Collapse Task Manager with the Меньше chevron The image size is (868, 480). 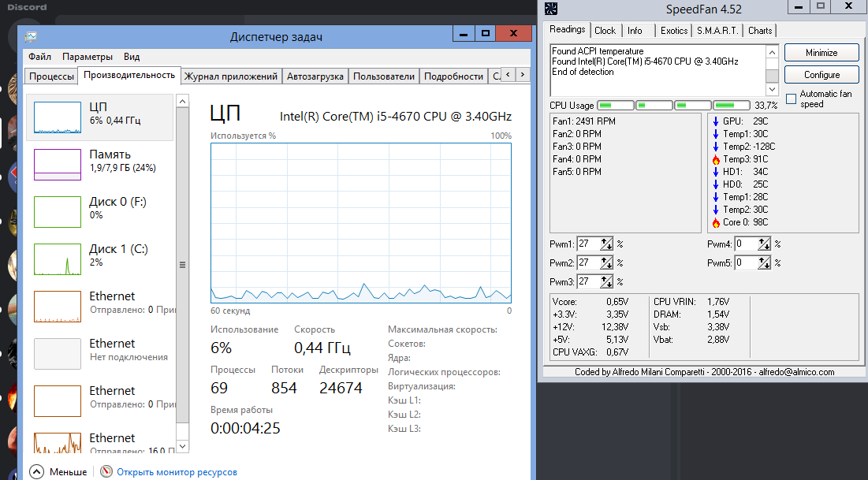click(36, 471)
